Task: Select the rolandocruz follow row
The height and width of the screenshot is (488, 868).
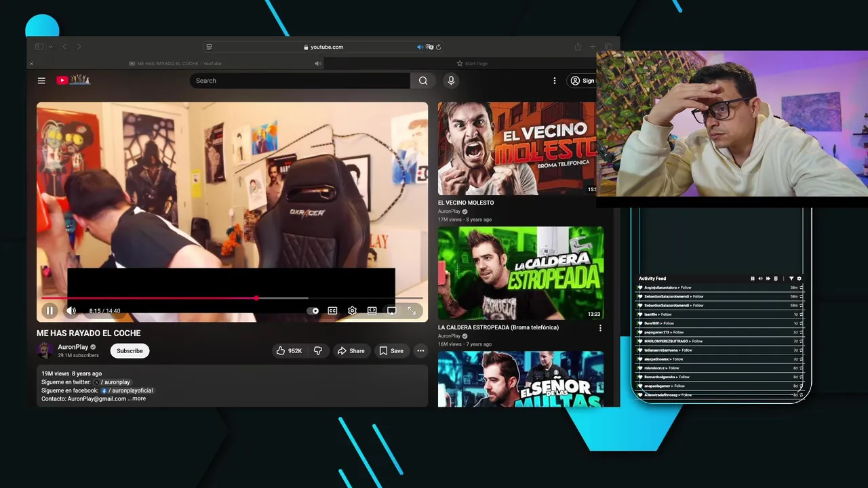Action: 720,368
